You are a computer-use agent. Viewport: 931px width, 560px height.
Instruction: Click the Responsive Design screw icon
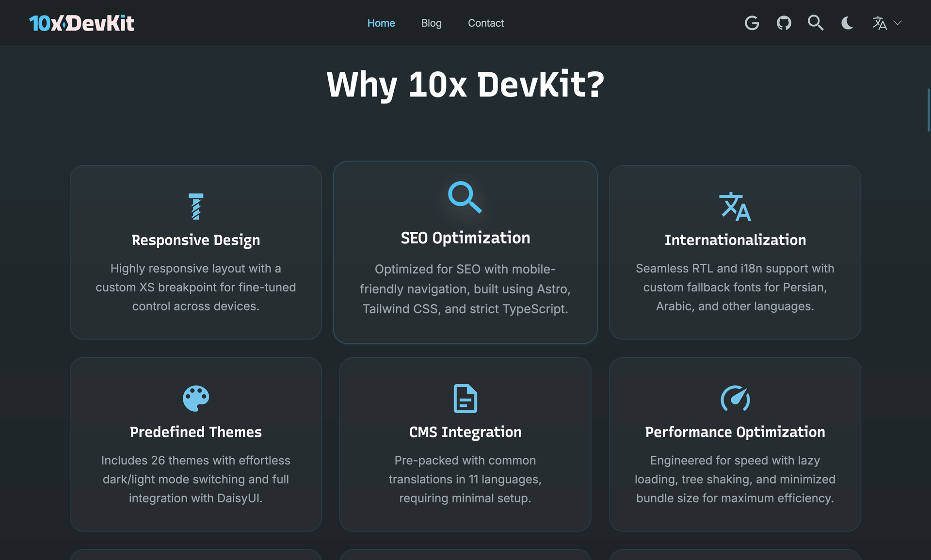click(x=196, y=207)
